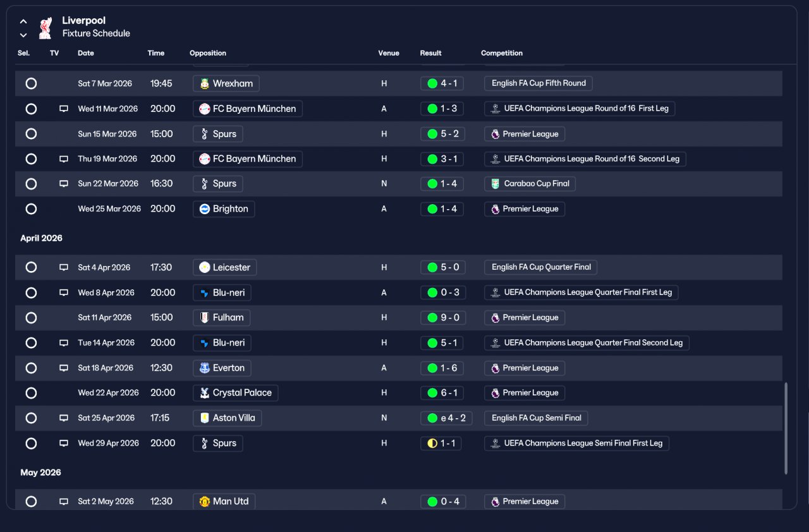Click the Man Utd club badge

point(204,502)
